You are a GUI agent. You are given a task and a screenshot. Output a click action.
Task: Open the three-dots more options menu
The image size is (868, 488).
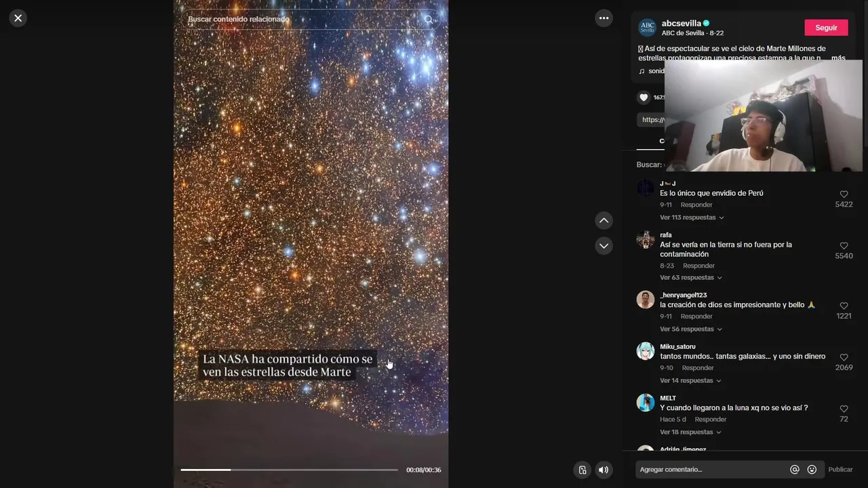(x=604, y=18)
